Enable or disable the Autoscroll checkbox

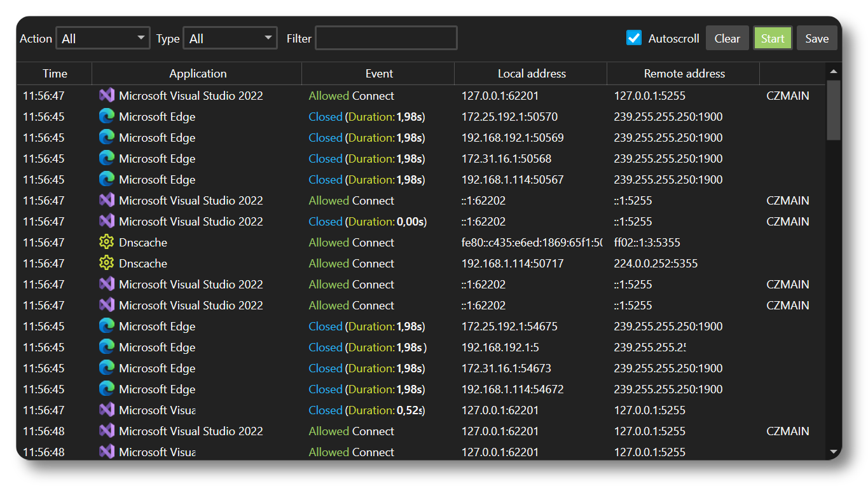click(633, 38)
